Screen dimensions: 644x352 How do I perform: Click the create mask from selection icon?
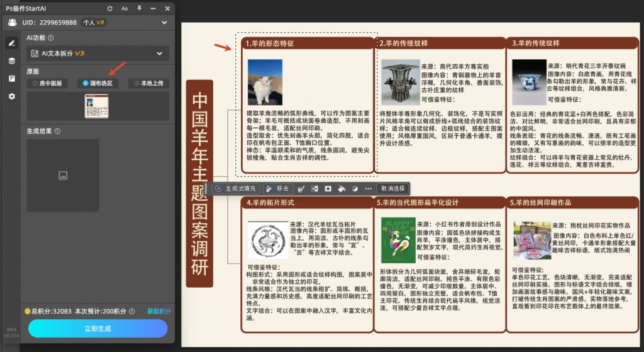click(x=328, y=189)
